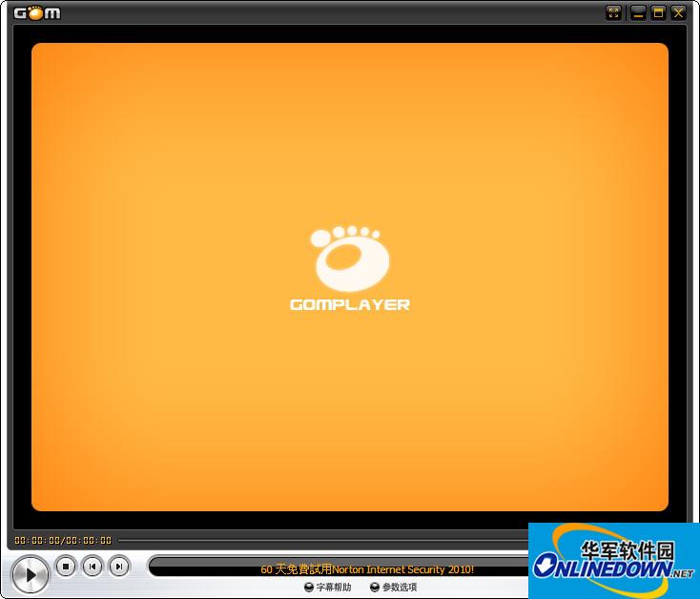This screenshot has width=700, height=599.
Task: Skip to the next track
Action: pyautogui.click(x=119, y=567)
